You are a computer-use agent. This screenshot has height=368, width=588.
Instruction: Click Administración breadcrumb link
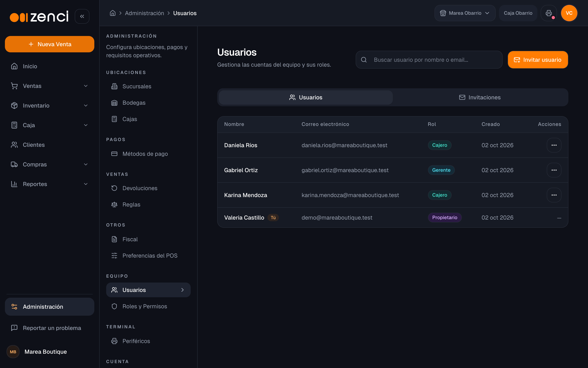pyautogui.click(x=144, y=13)
